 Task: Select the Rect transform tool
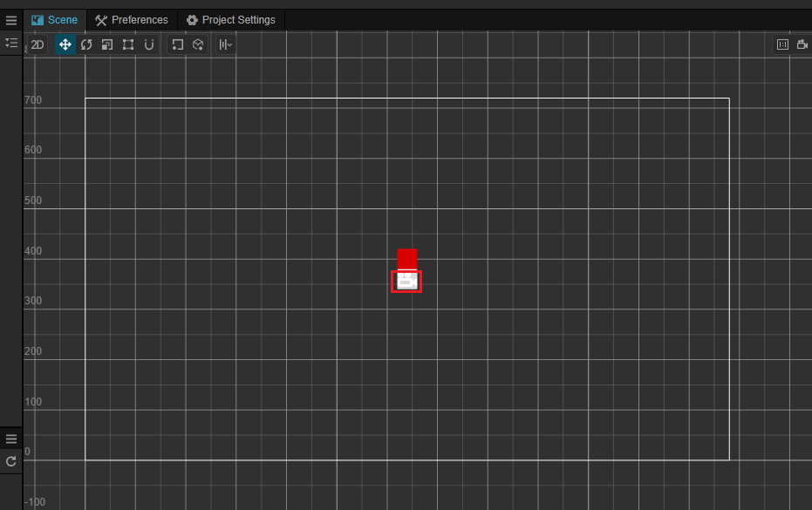tap(128, 44)
